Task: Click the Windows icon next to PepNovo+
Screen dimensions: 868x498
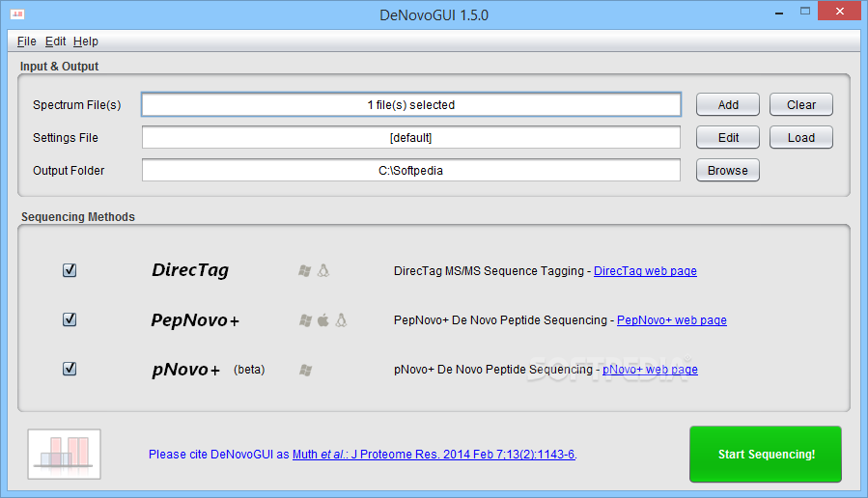Action: [x=305, y=319]
